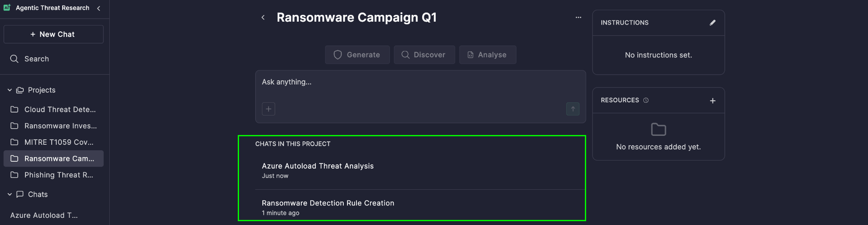868x225 pixels.
Task: Collapse the Projects section
Action: coord(10,90)
